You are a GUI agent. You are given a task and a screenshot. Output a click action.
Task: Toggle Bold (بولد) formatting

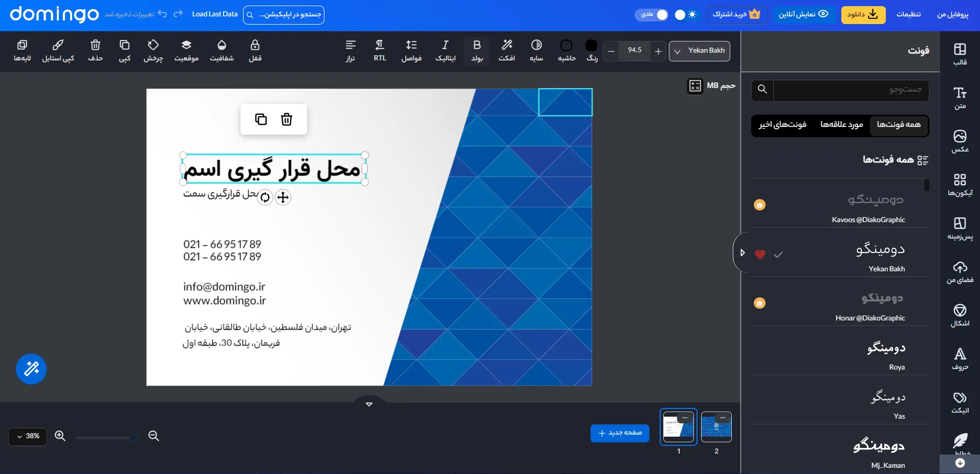477,51
